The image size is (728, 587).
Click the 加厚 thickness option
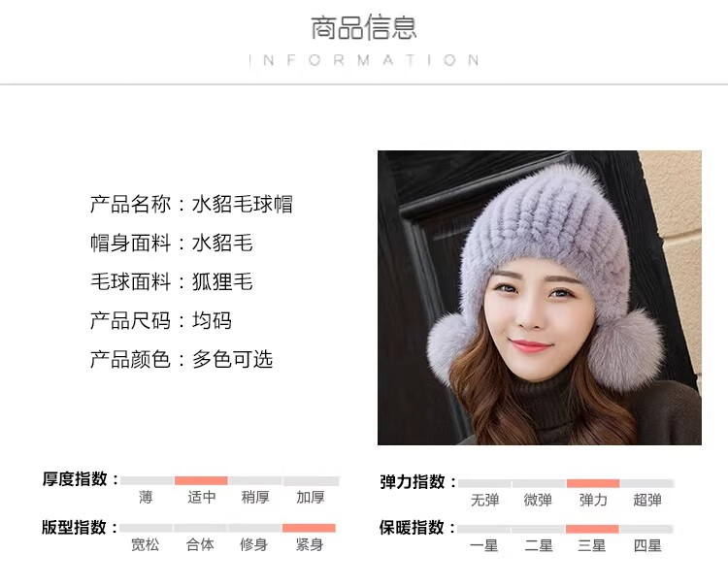pos(311,497)
